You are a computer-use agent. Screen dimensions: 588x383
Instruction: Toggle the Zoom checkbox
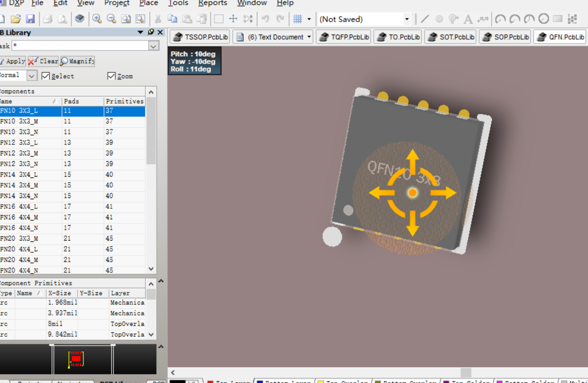111,76
